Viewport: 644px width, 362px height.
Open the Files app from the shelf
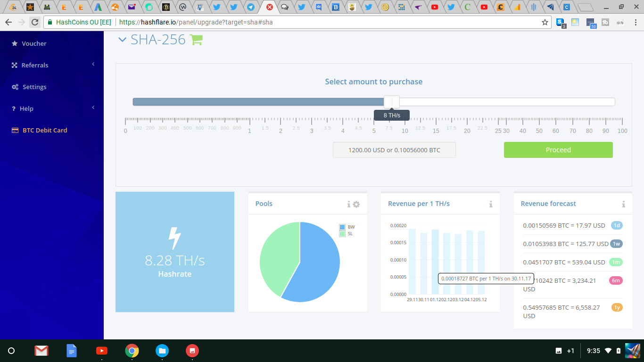162,351
